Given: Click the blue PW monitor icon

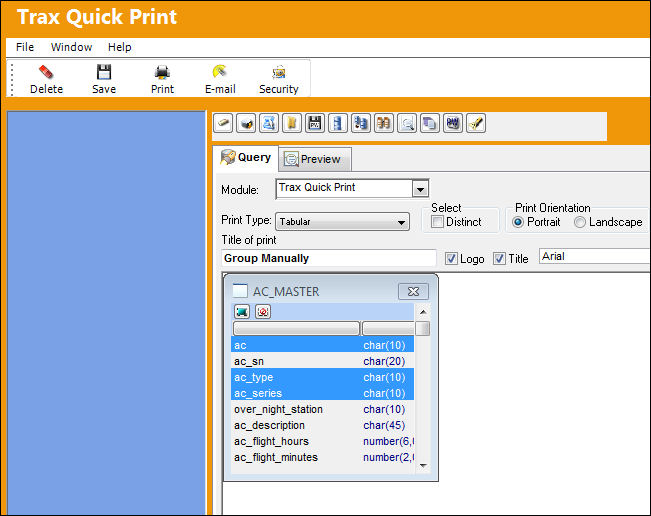Looking at the screenshot, I should coord(453,123).
